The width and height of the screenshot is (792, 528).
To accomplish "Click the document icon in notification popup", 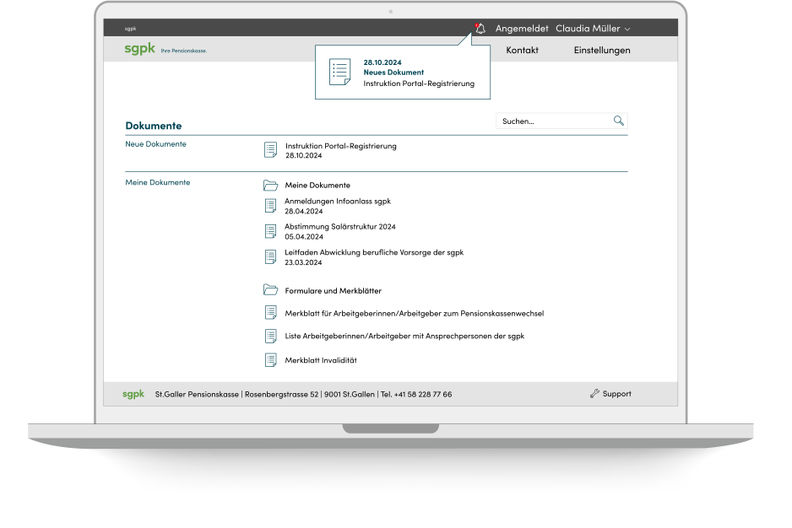I will [340, 72].
